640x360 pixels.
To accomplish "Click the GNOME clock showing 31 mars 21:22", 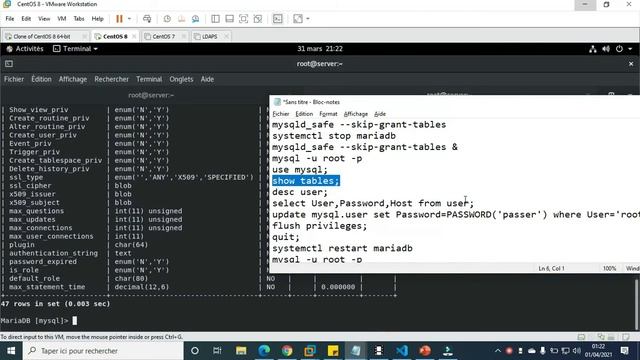I will pyautogui.click(x=320, y=49).
